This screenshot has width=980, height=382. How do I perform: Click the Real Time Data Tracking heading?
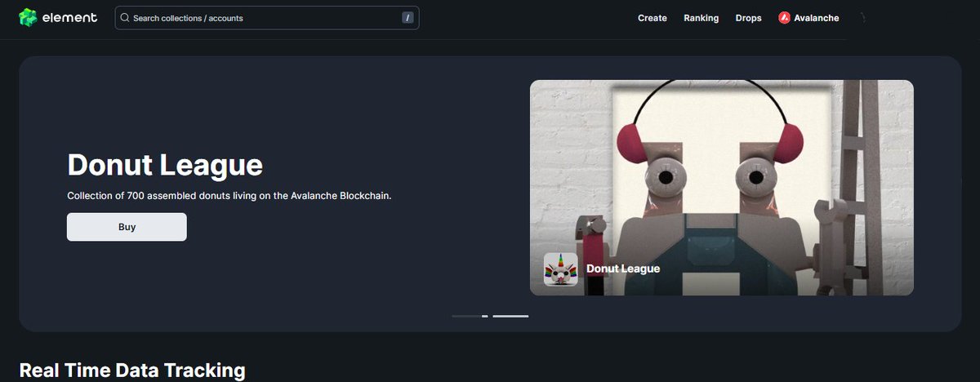point(132,370)
